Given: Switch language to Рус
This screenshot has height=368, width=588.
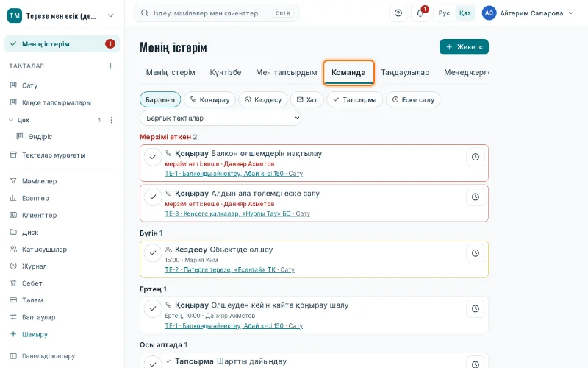Looking at the screenshot, I should coord(444,13).
